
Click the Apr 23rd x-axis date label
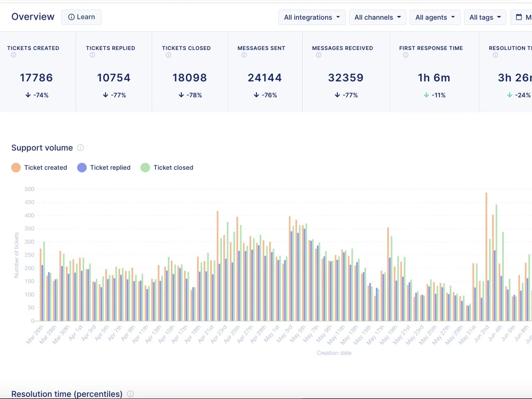pos(219,335)
